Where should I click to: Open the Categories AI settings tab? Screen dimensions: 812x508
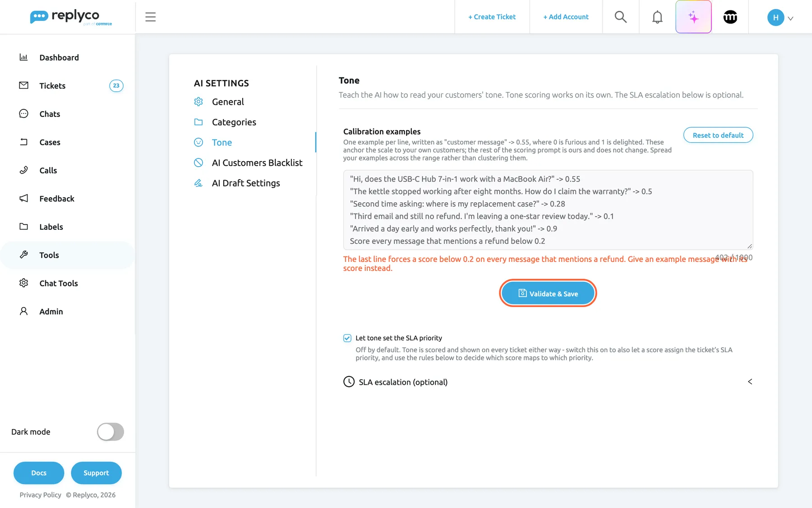point(234,122)
